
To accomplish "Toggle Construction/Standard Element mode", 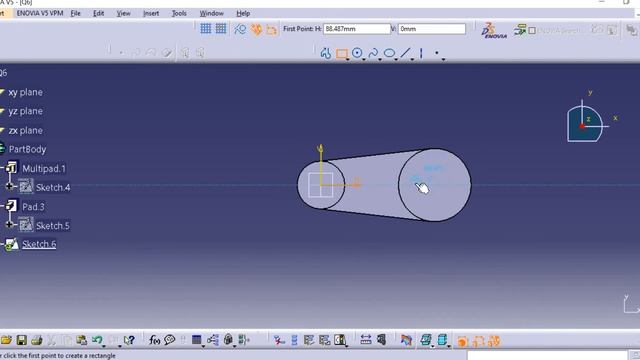I will (x=240, y=29).
